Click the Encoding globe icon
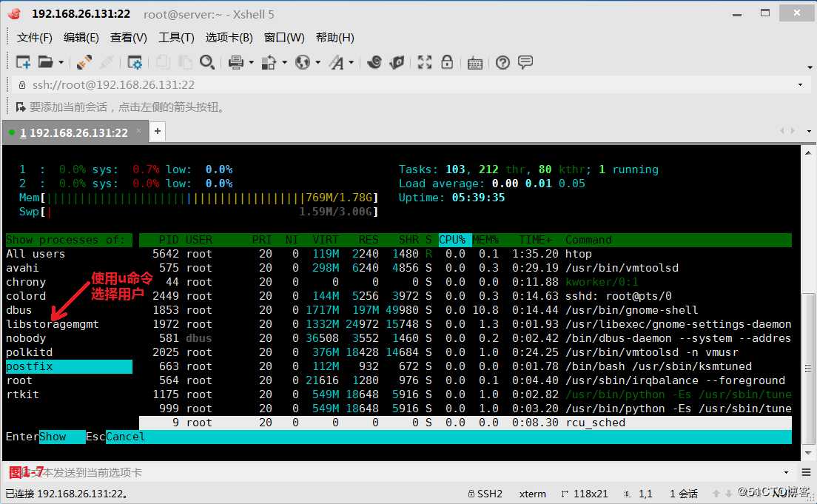 coord(303,63)
